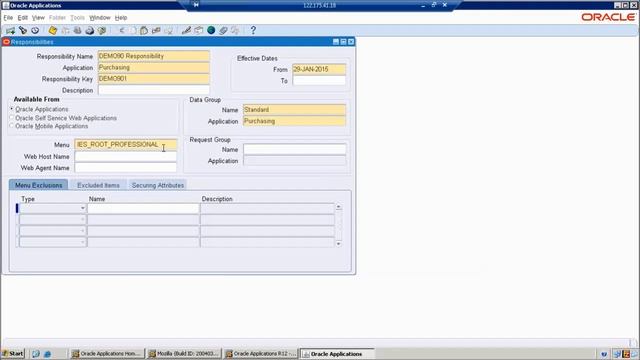This screenshot has height=360, width=640.
Task: Click the Web Host Name field
Action: pos(126,156)
